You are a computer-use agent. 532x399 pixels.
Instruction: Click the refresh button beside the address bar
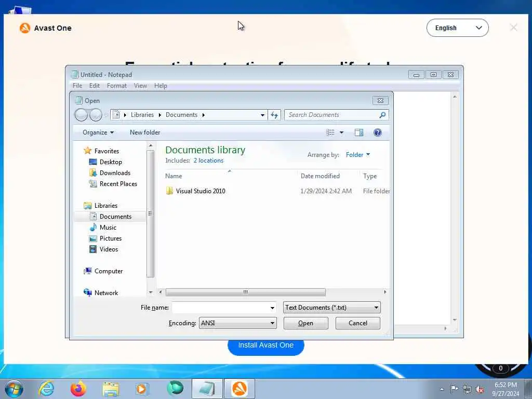[x=274, y=115]
